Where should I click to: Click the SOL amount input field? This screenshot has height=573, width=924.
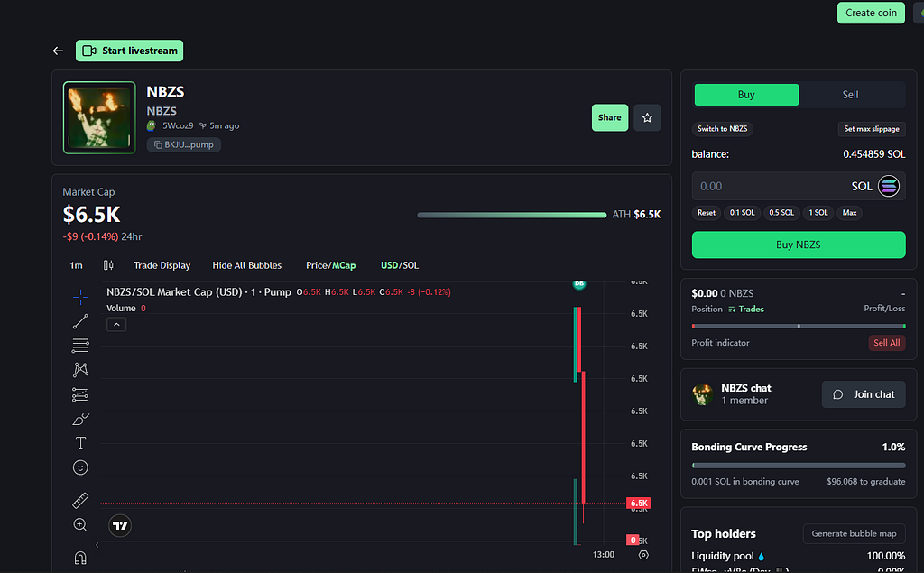pos(767,186)
